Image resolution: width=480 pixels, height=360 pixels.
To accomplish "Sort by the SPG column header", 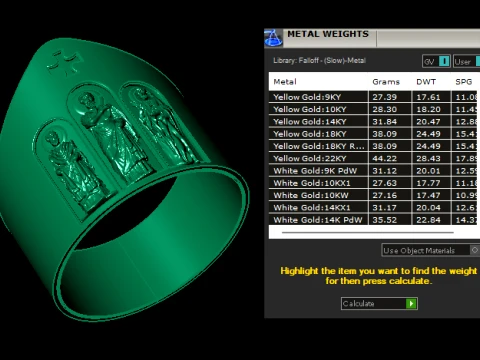I will pyautogui.click(x=464, y=82).
